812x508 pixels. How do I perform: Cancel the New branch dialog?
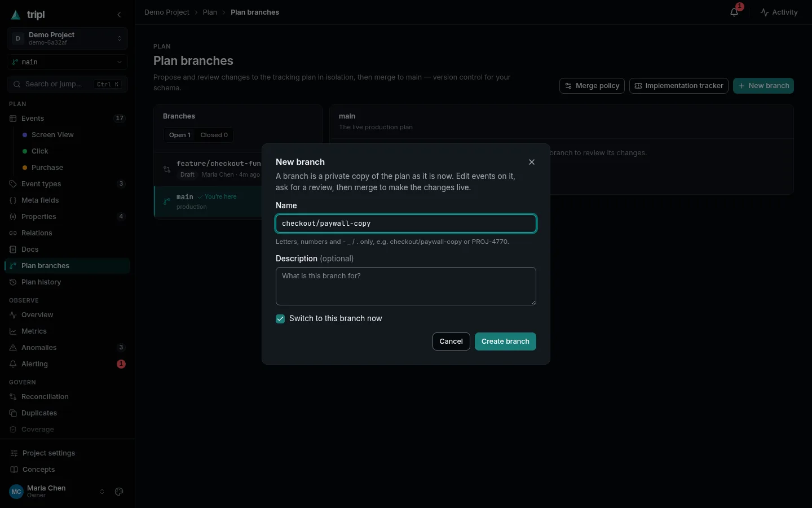(x=451, y=341)
